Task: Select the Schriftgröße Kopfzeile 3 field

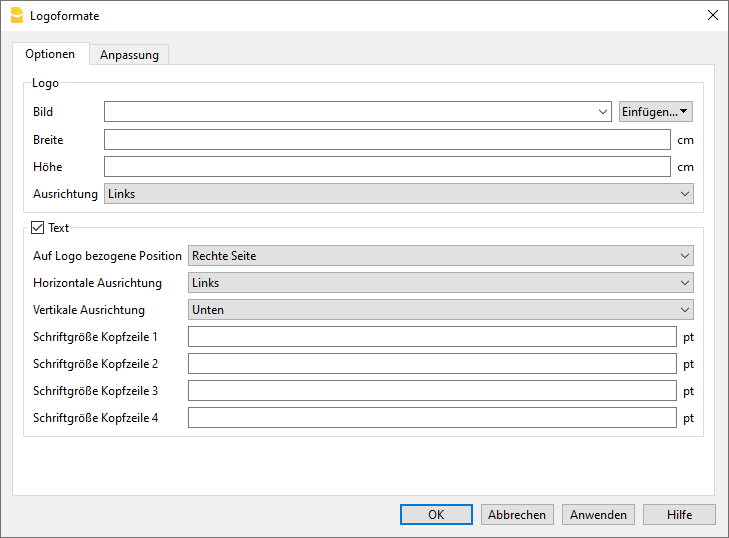Action: (x=432, y=391)
